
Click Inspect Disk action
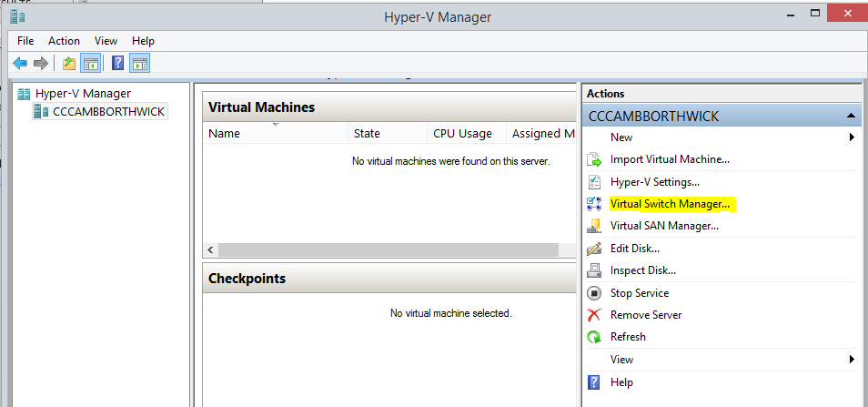click(x=642, y=270)
